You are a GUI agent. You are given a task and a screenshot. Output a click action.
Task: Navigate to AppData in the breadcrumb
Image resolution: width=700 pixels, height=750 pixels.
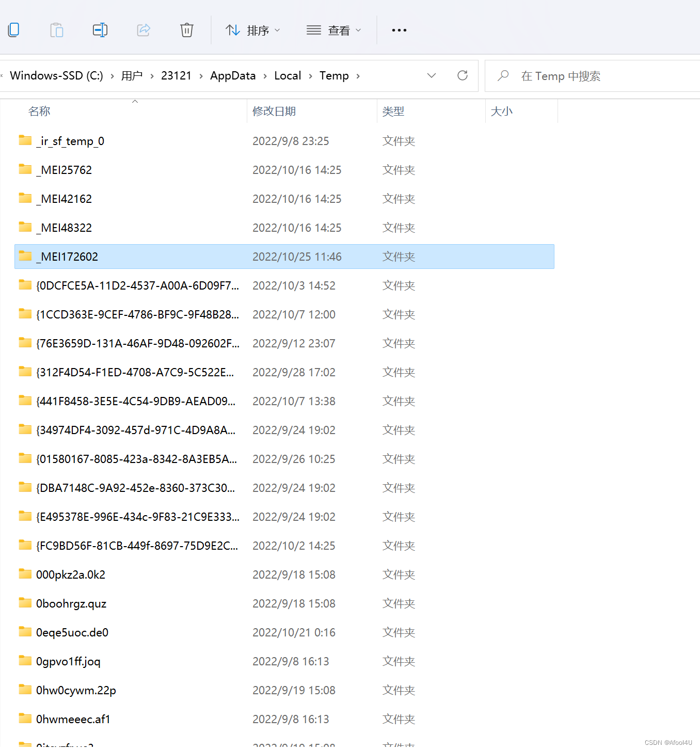(x=233, y=76)
